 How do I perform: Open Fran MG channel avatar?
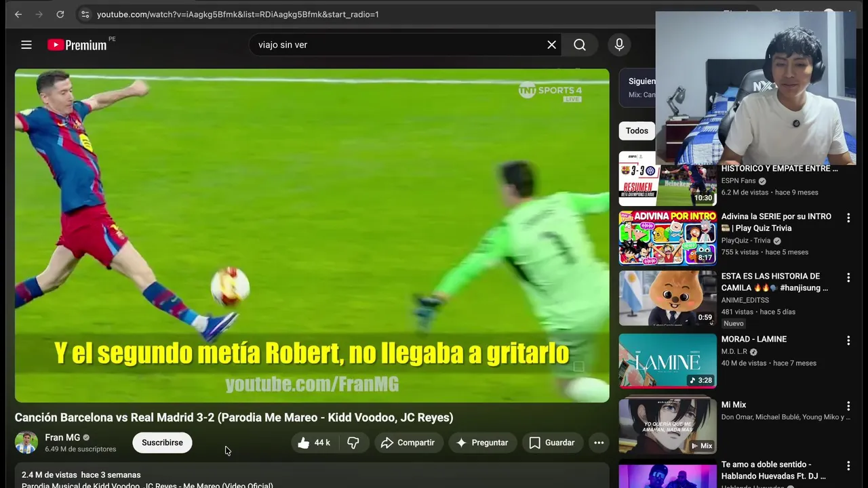point(26,443)
